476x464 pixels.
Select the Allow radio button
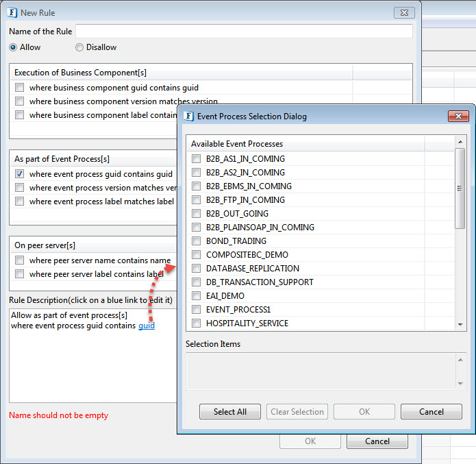pos(13,47)
